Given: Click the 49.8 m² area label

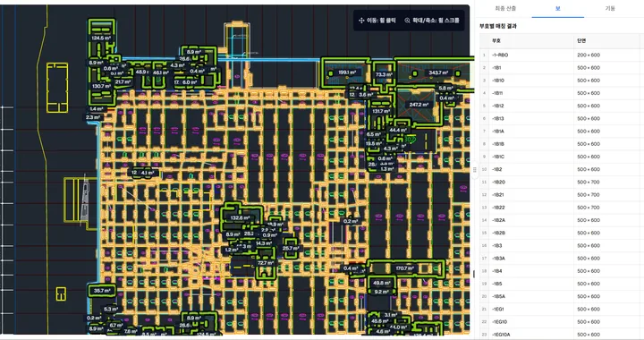Looking at the screenshot, I should point(381,284).
